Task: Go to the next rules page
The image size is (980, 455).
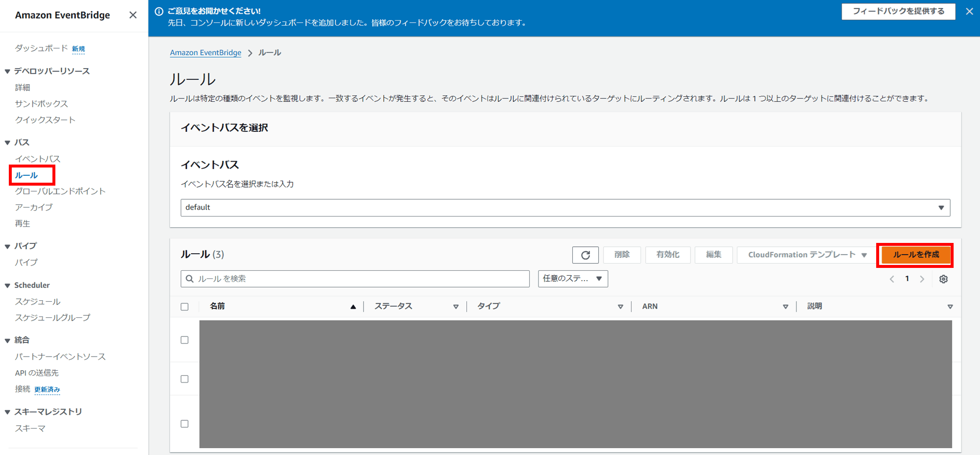Action: pyautogui.click(x=922, y=279)
